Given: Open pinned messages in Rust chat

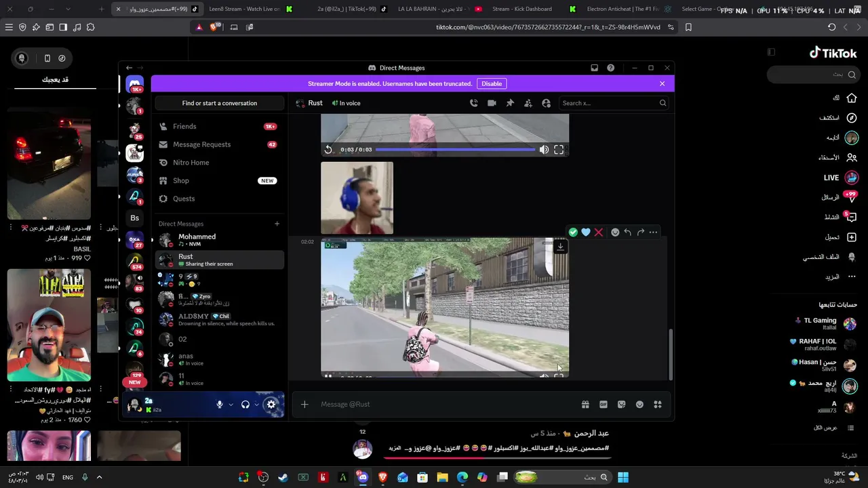Looking at the screenshot, I should [x=510, y=103].
